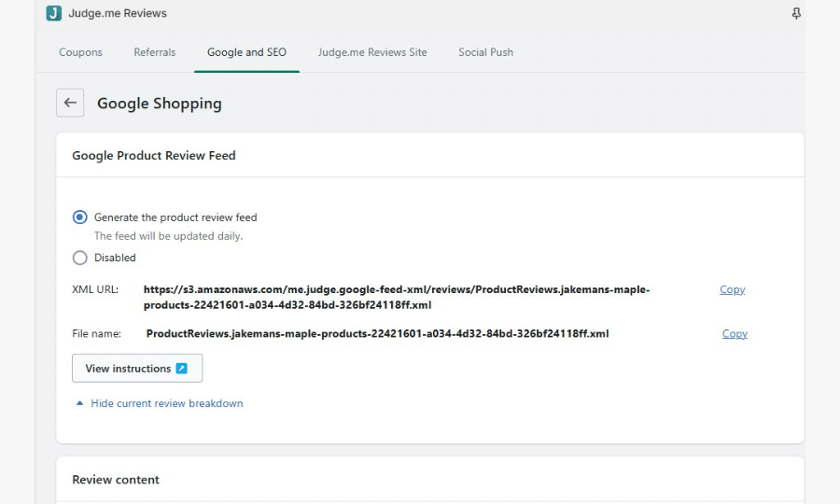
Task: Copy the XML URL
Action: [x=732, y=289]
